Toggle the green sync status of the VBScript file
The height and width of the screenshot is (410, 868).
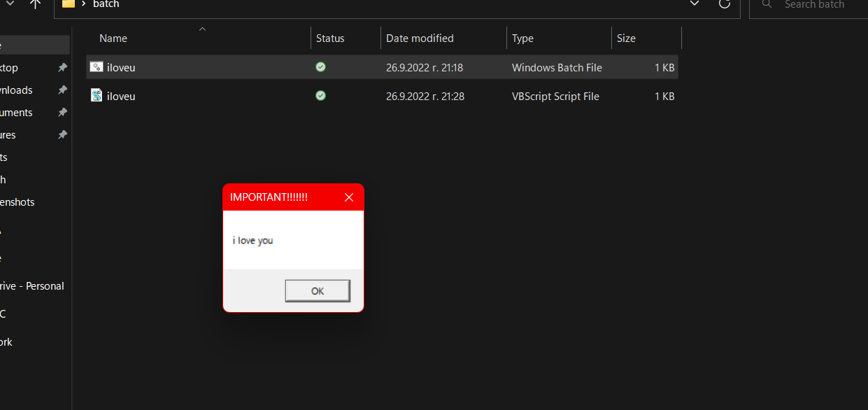[x=320, y=95]
